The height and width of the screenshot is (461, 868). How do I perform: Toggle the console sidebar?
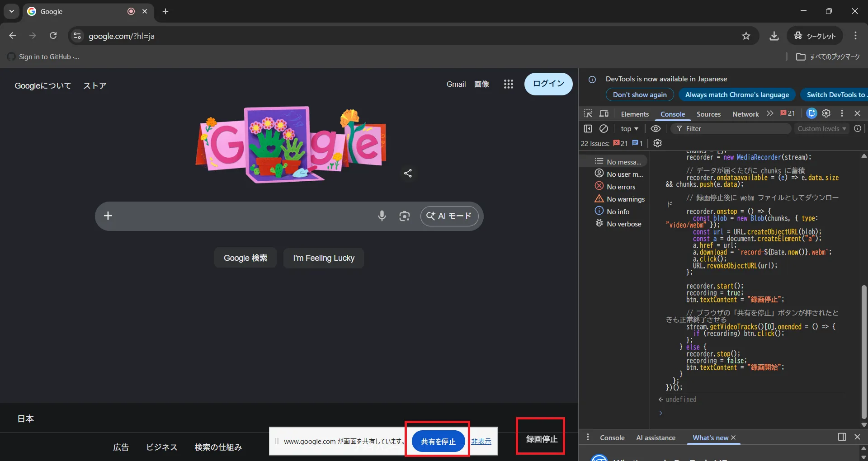588,129
